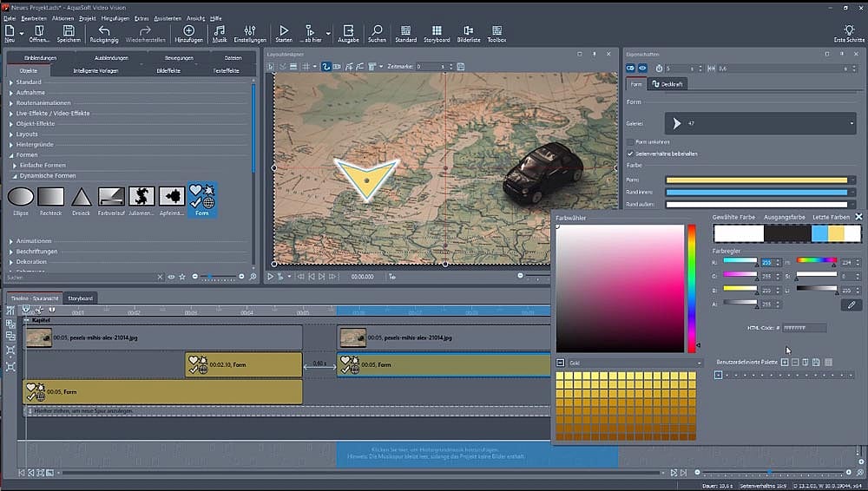Toggle the eye visibility icon in Eigenschaften
The height and width of the screenshot is (491, 868).
coord(643,68)
